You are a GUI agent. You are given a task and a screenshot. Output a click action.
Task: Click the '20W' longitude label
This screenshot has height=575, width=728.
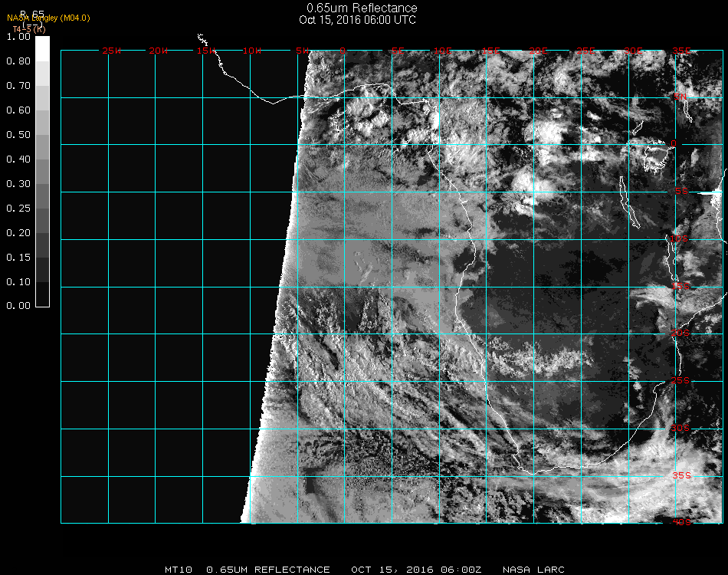[x=159, y=51]
